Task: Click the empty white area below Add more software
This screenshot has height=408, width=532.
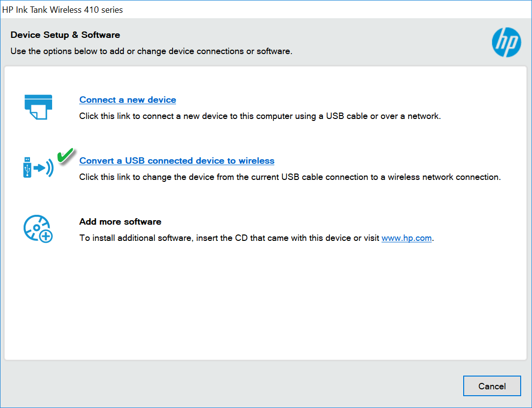Action: (266, 305)
